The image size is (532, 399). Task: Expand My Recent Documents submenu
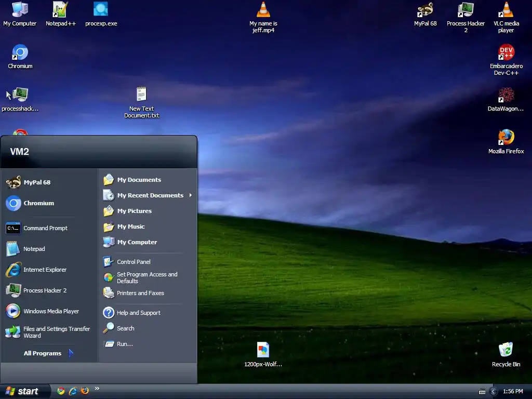(x=148, y=195)
